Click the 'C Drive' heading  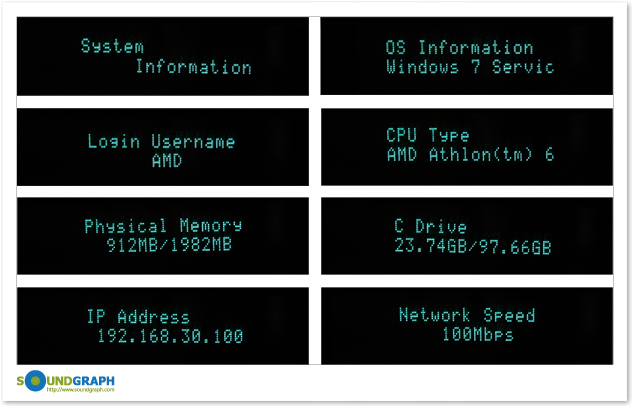[430, 226]
